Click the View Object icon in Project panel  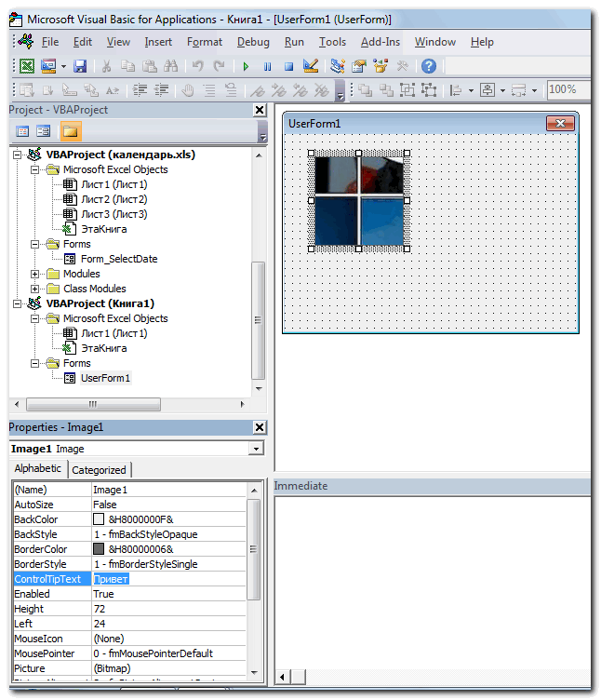click(44, 131)
